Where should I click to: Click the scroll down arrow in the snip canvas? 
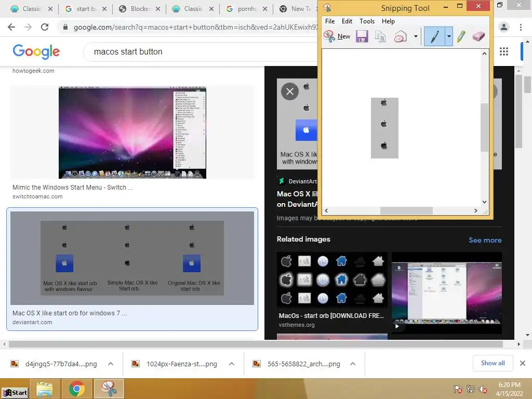tap(485, 202)
